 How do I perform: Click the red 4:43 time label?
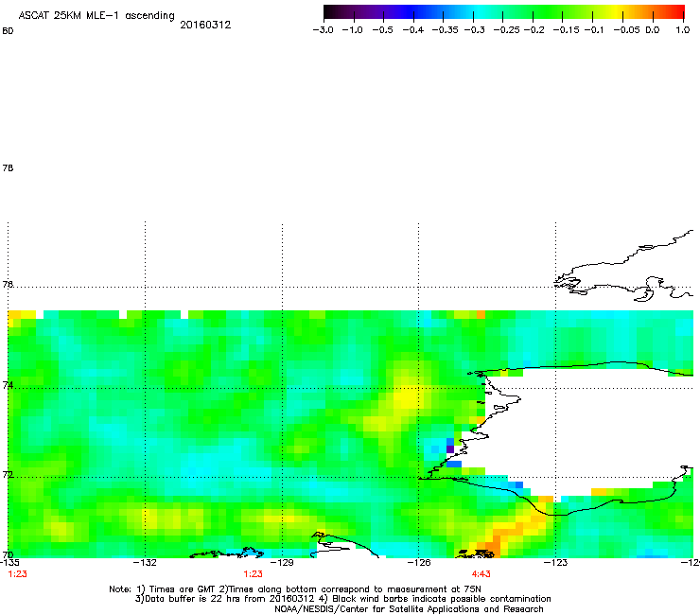point(481,574)
